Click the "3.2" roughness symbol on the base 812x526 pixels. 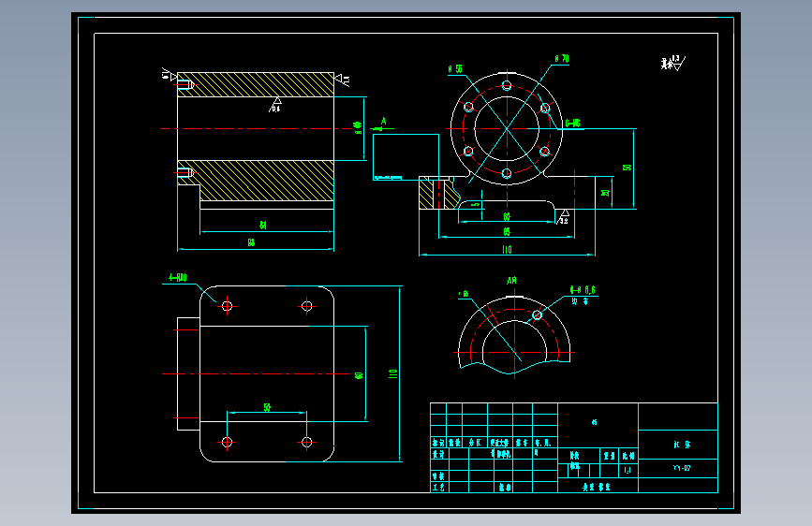[x=564, y=217]
